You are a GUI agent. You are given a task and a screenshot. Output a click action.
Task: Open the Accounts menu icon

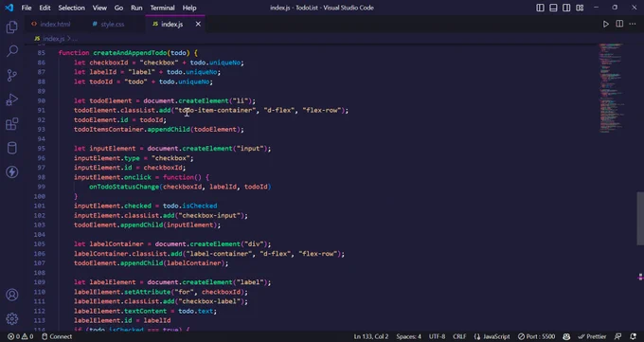12,295
